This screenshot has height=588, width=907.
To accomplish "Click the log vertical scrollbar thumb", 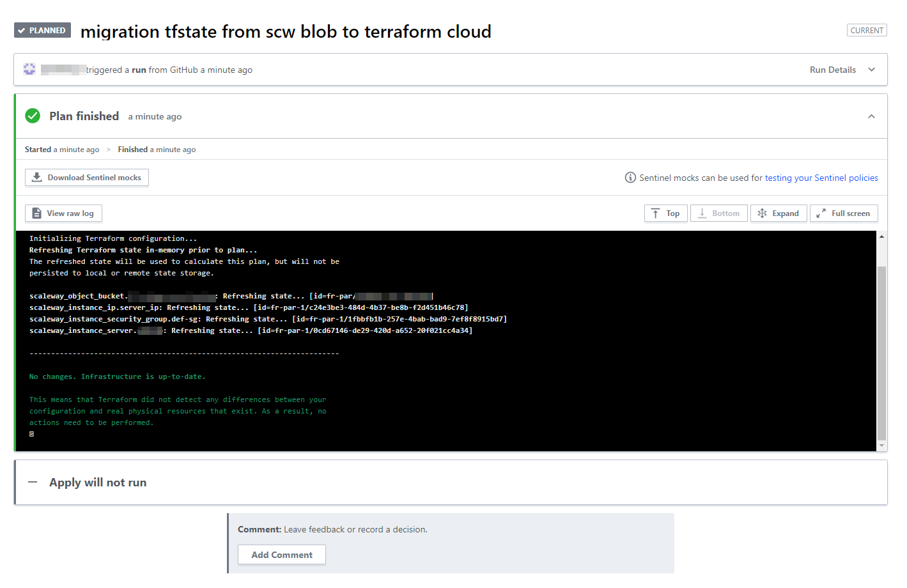I will click(881, 353).
